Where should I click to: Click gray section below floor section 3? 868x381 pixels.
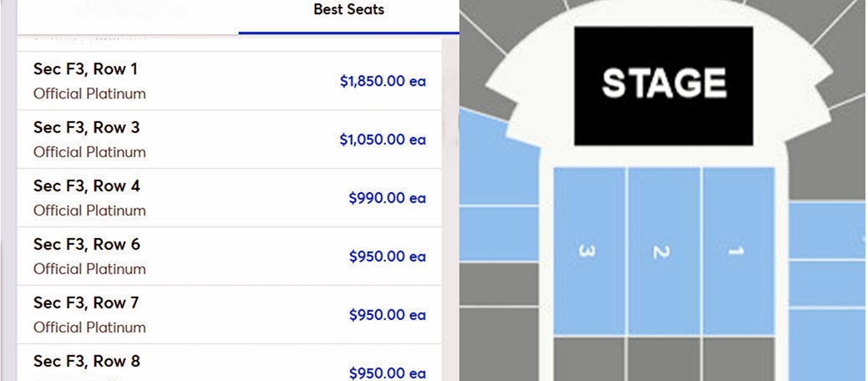tap(590, 359)
